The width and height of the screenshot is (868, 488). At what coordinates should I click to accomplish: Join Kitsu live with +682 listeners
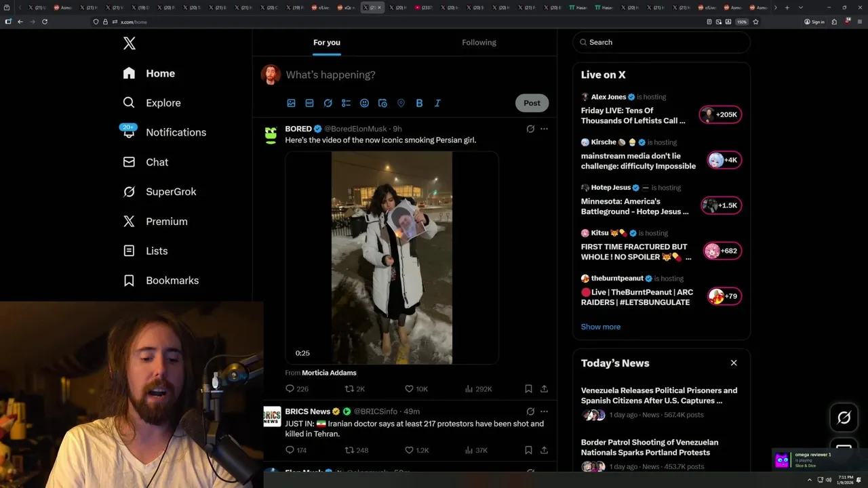click(x=722, y=251)
